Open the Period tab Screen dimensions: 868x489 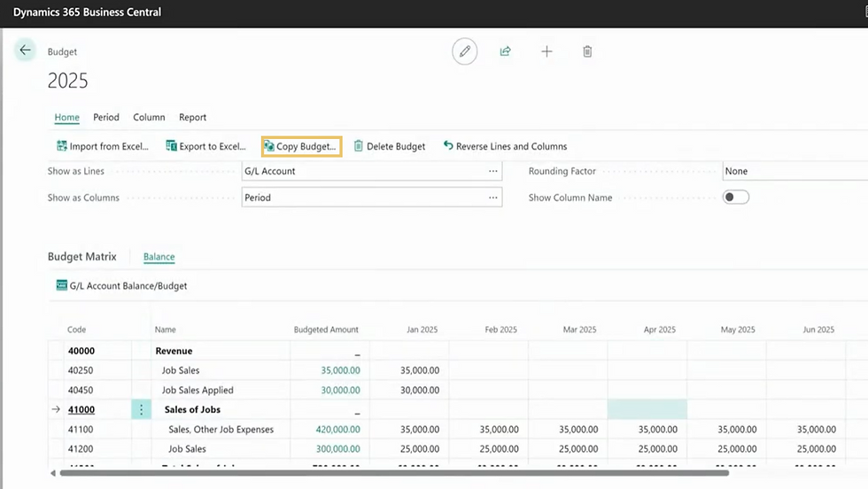tap(106, 118)
